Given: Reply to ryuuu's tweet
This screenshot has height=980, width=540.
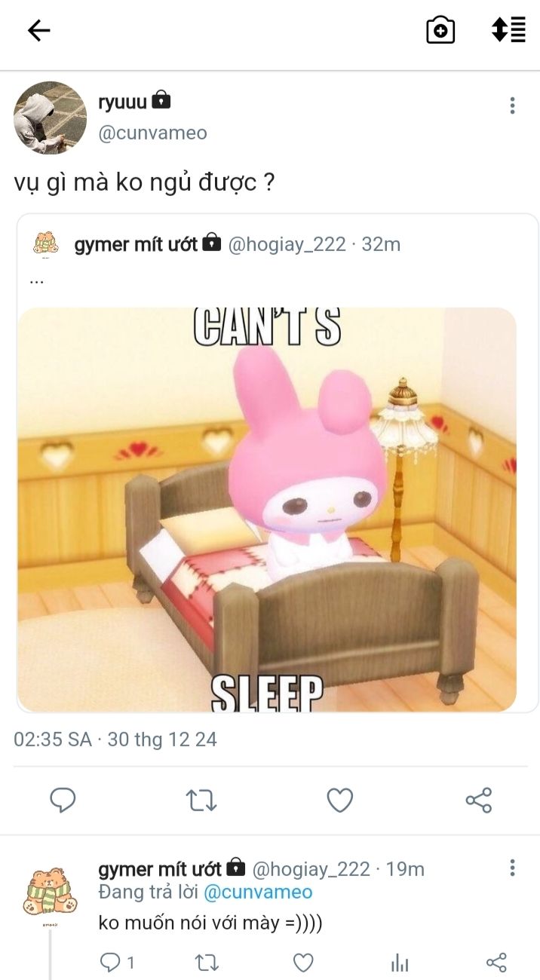Looking at the screenshot, I should pyautogui.click(x=63, y=800).
